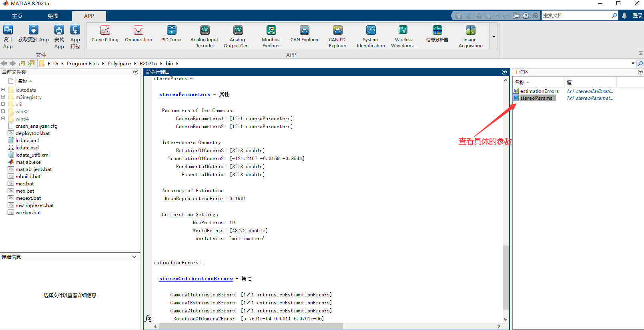Collapse the Details (详细信息) panel
This screenshot has width=644, height=330.
pos(134,257)
